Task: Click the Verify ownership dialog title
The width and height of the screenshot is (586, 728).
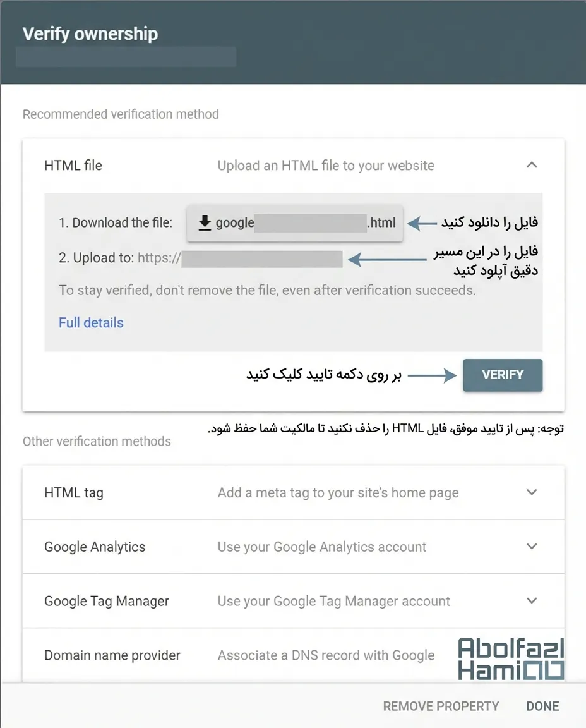Action: (x=90, y=34)
